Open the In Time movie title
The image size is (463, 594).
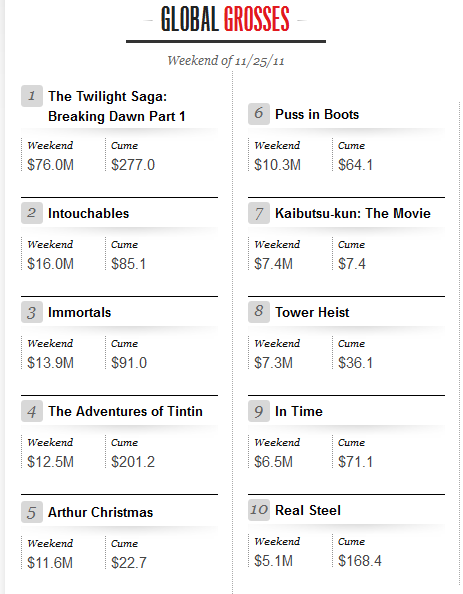[x=299, y=411]
